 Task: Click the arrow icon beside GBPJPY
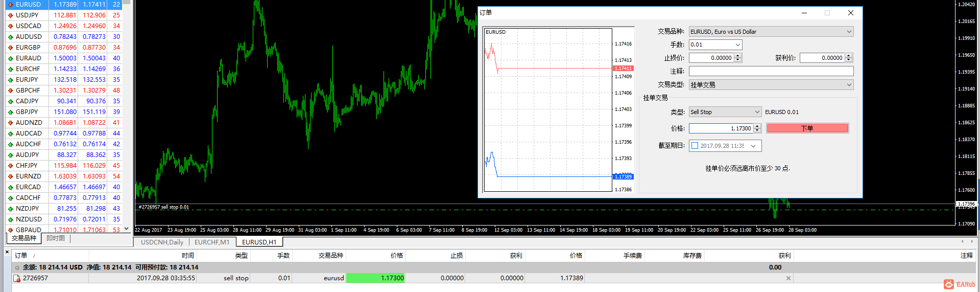click(x=10, y=112)
